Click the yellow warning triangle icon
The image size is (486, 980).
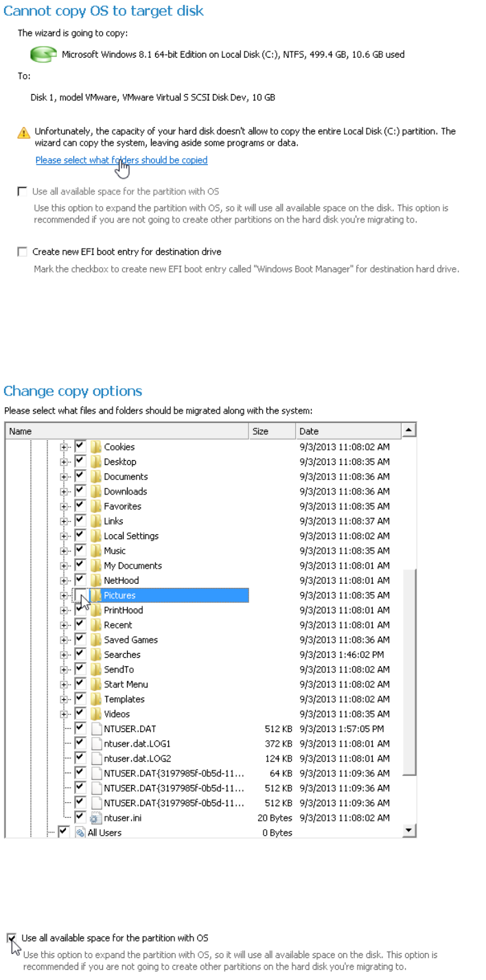24,133
